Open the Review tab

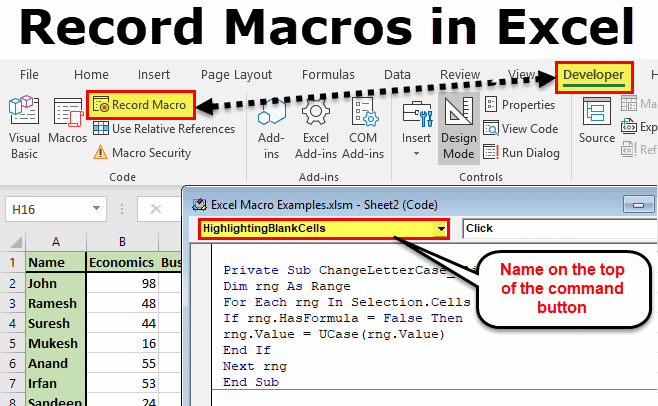460,75
